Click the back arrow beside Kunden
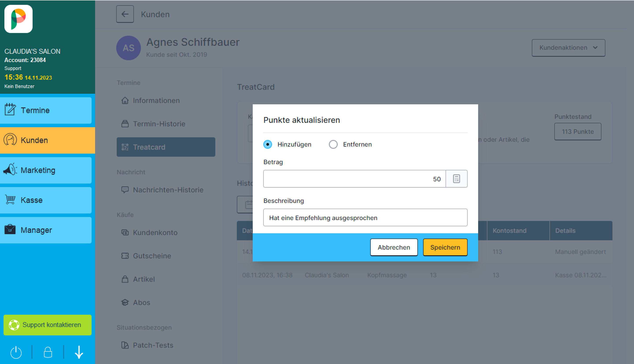The height and width of the screenshot is (364, 634). (x=125, y=14)
